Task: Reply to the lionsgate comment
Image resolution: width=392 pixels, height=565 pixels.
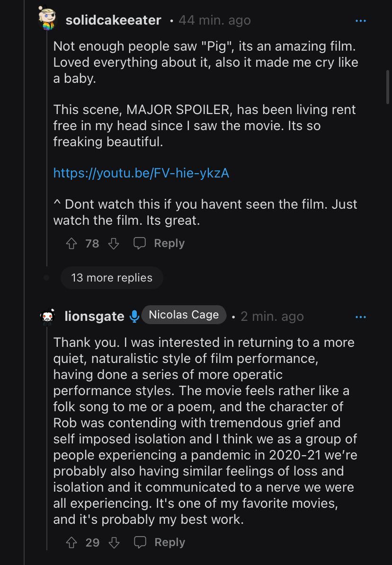Action: 169,542
